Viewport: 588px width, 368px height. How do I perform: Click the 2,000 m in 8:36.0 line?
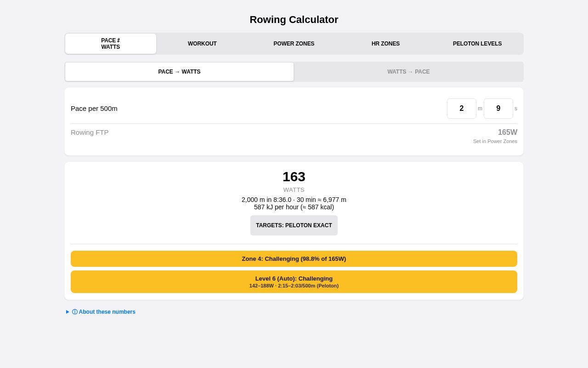click(x=294, y=200)
